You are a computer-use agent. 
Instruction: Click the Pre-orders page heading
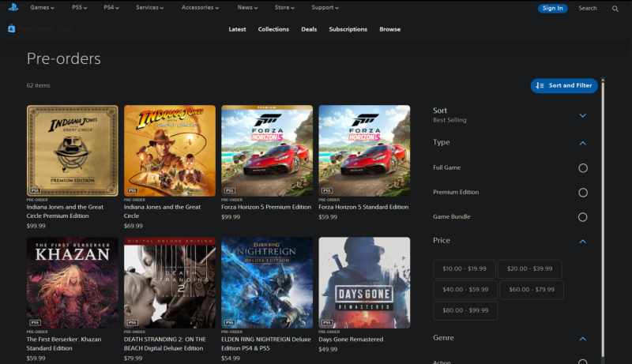coord(64,58)
